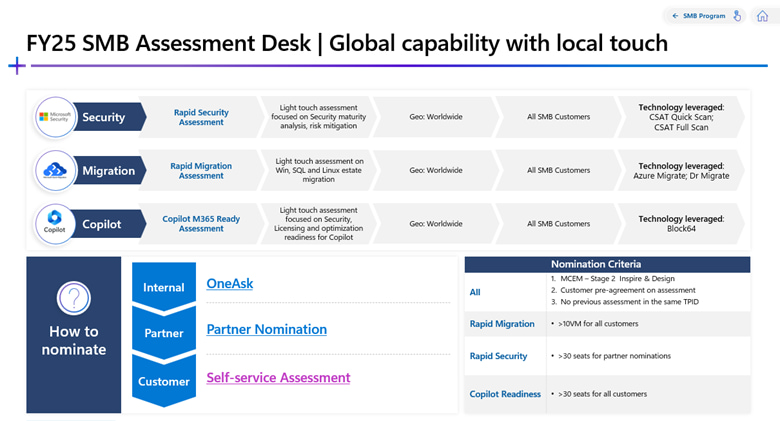Click >10VM for all customers text
Screen dimensions: 780x421
[598, 324]
